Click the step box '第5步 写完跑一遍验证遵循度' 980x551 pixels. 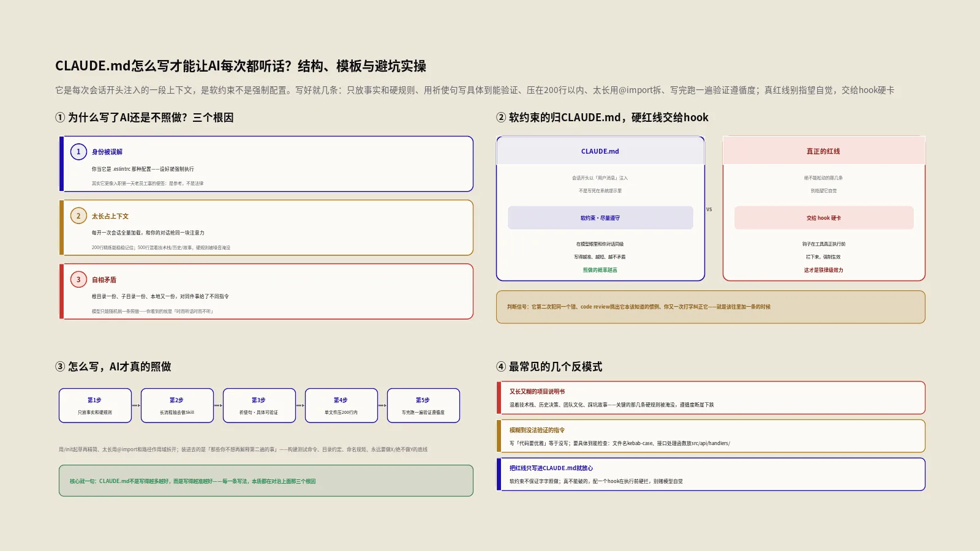pyautogui.click(x=423, y=405)
